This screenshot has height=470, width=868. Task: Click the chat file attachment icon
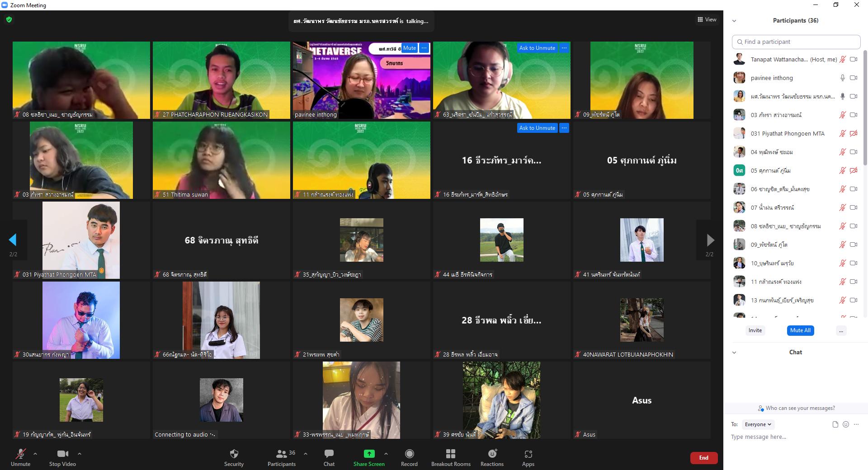[835, 424]
